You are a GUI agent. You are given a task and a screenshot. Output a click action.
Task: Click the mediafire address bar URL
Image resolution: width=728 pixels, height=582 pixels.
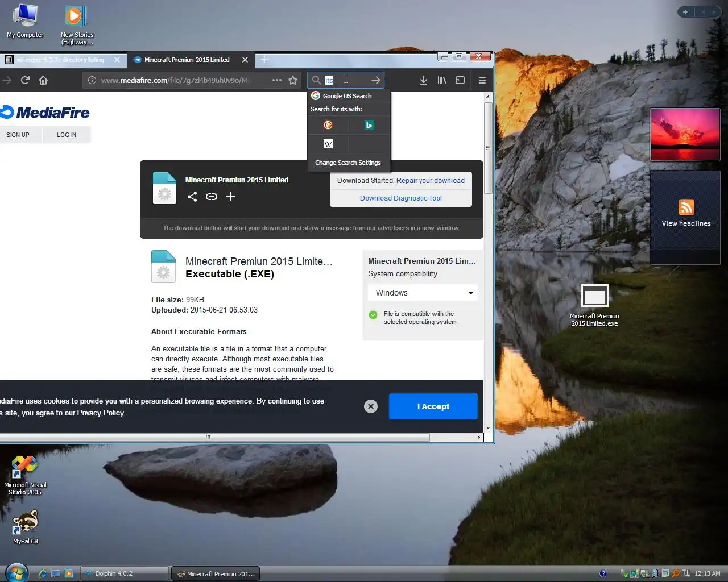175,80
